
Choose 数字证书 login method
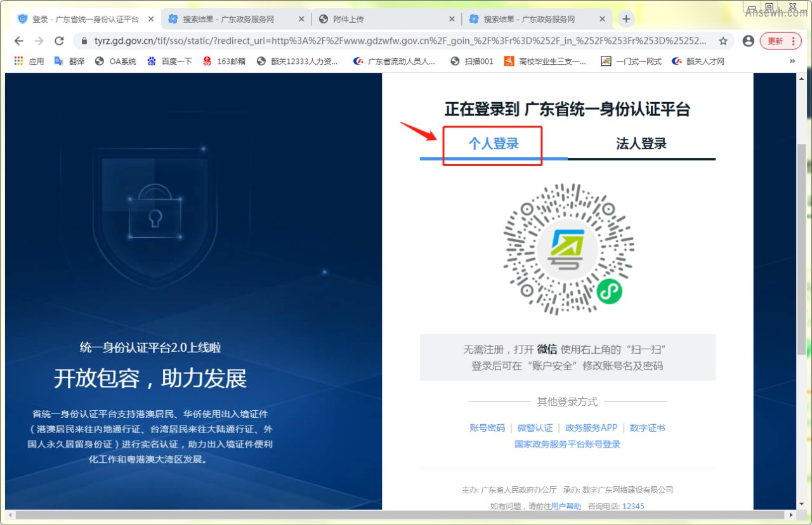647,428
